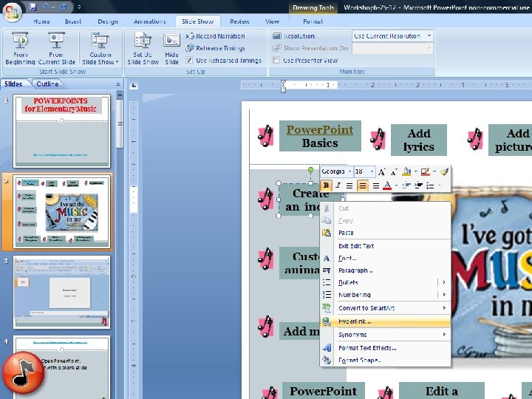Shrink font size in mini toolbar
Screen dimensions: 532x399
point(394,171)
